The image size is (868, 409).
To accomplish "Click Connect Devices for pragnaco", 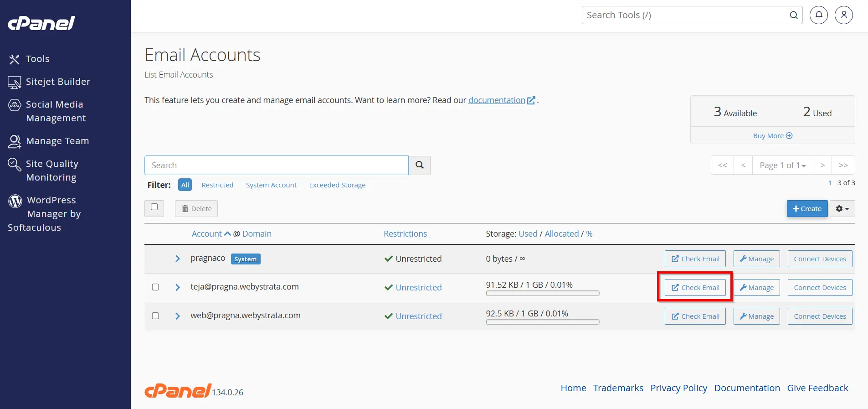I will [820, 259].
